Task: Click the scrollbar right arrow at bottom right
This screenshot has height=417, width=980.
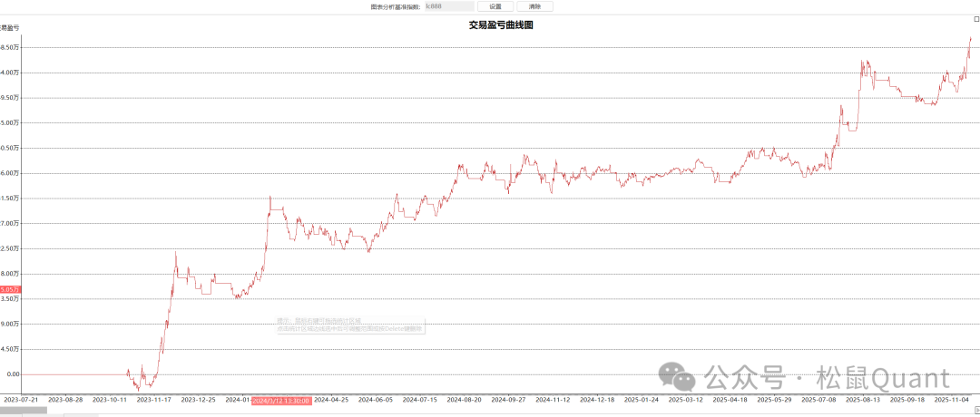Action: coord(975,411)
